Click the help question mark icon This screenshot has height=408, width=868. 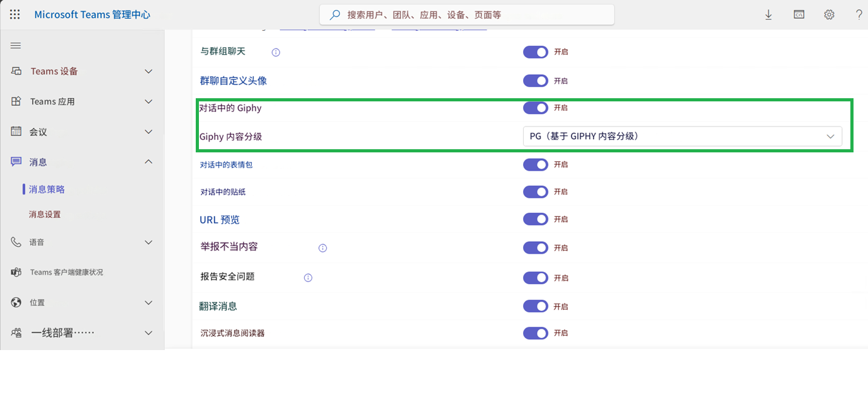tap(859, 14)
